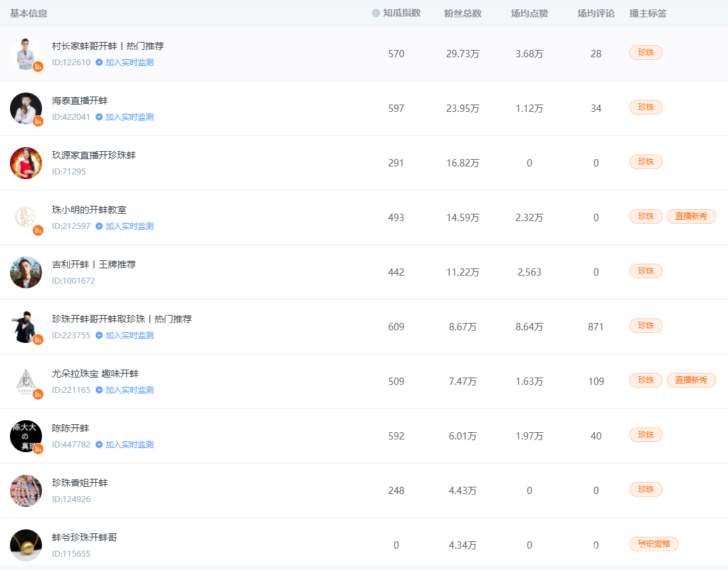Click 珍珠 tag on 珍珠香姐开蚌 row
The image size is (728, 570).
point(645,489)
